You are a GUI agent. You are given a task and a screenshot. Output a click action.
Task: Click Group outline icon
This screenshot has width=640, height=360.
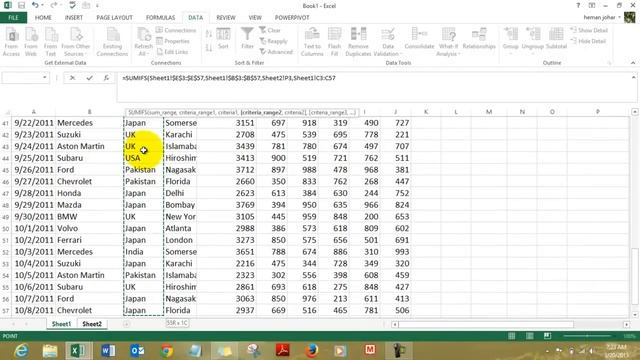[x=511, y=39]
